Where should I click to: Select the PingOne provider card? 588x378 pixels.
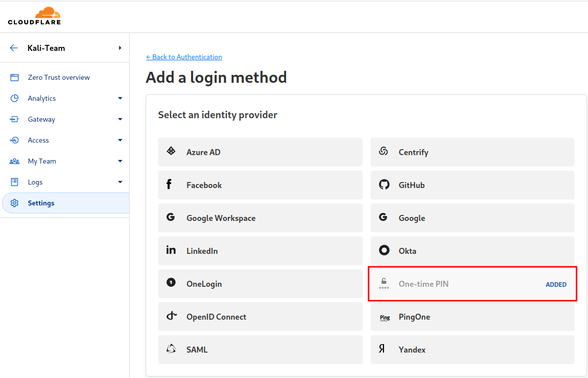(472, 317)
